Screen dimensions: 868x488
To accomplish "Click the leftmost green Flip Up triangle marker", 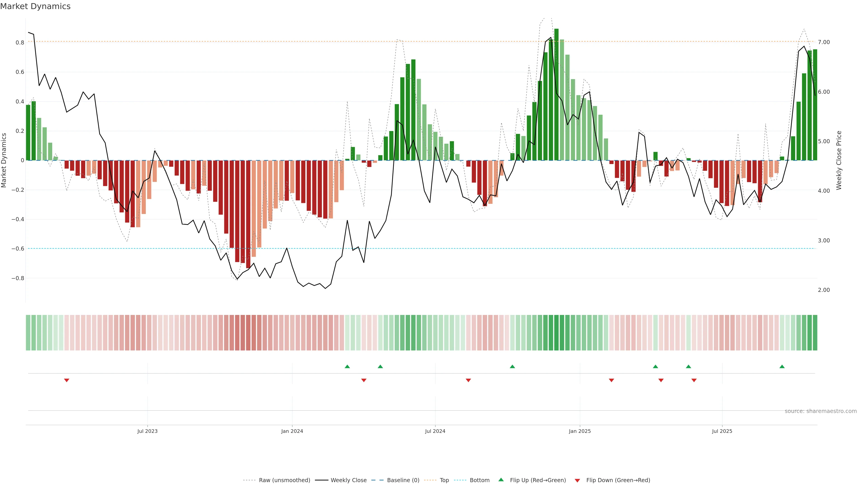I will click(x=347, y=366).
